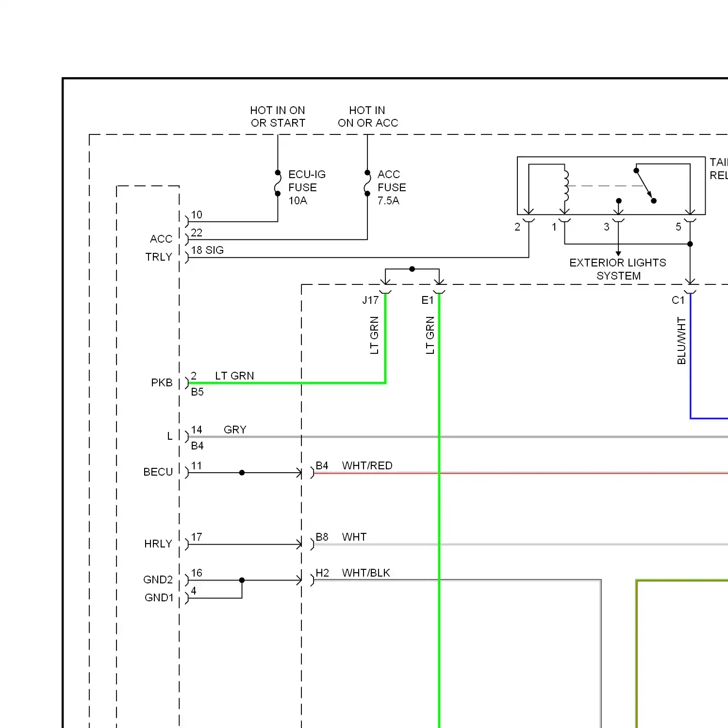Viewport: 728px width, 728px height.
Task: Click the TRLY pin label
Action: coord(159,257)
